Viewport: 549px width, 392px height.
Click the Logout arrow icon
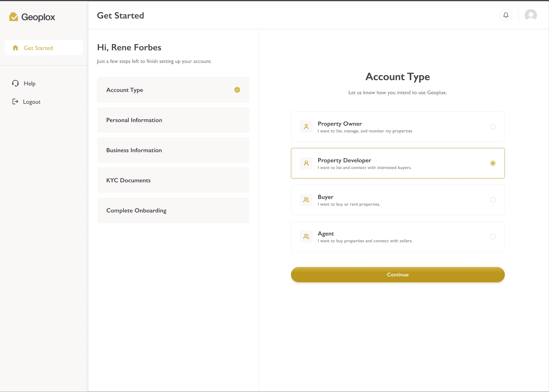pos(15,102)
